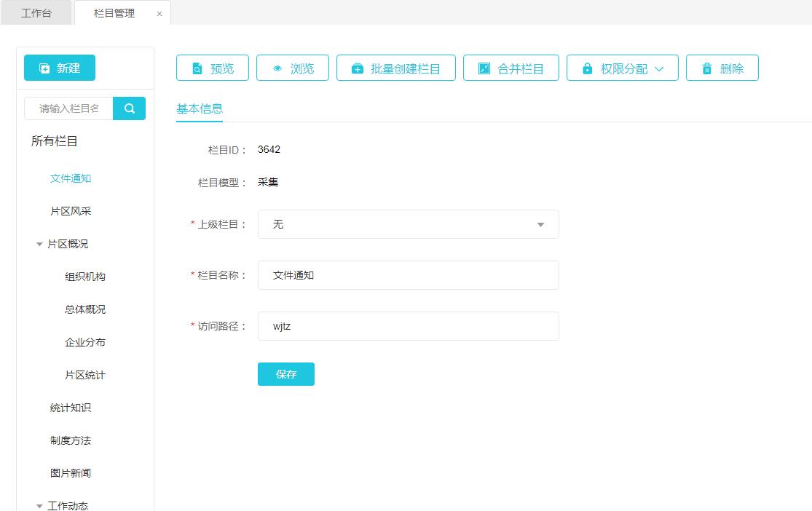Click the 合并栏目 button label
The width and height of the screenshot is (812, 511).
tap(521, 68)
